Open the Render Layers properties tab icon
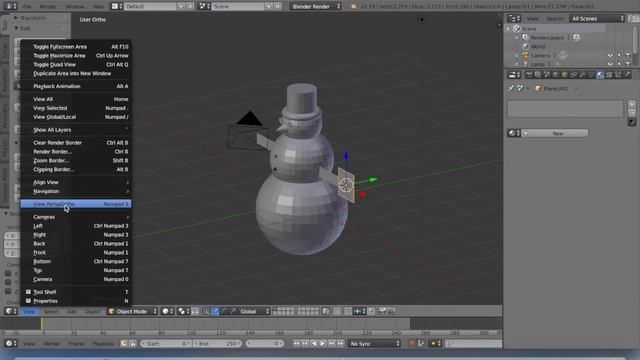Image resolution: width=640 pixels, height=360 pixels. (538, 75)
